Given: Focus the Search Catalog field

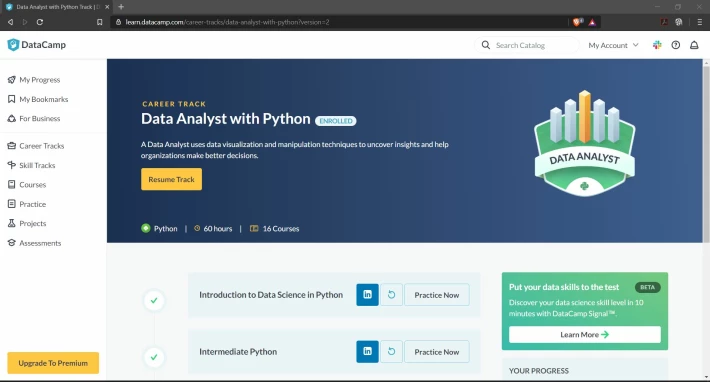Looking at the screenshot, I should (527, 45).
